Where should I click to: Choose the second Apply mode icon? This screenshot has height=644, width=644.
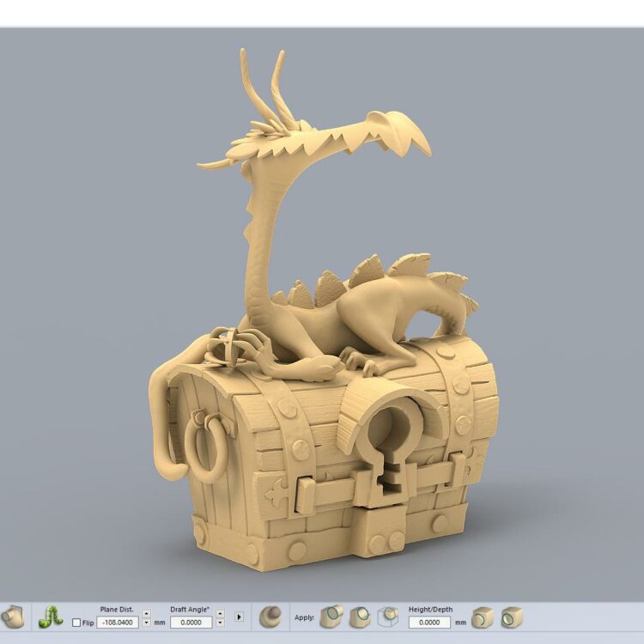pyautogui.click(x=360, y=617)
